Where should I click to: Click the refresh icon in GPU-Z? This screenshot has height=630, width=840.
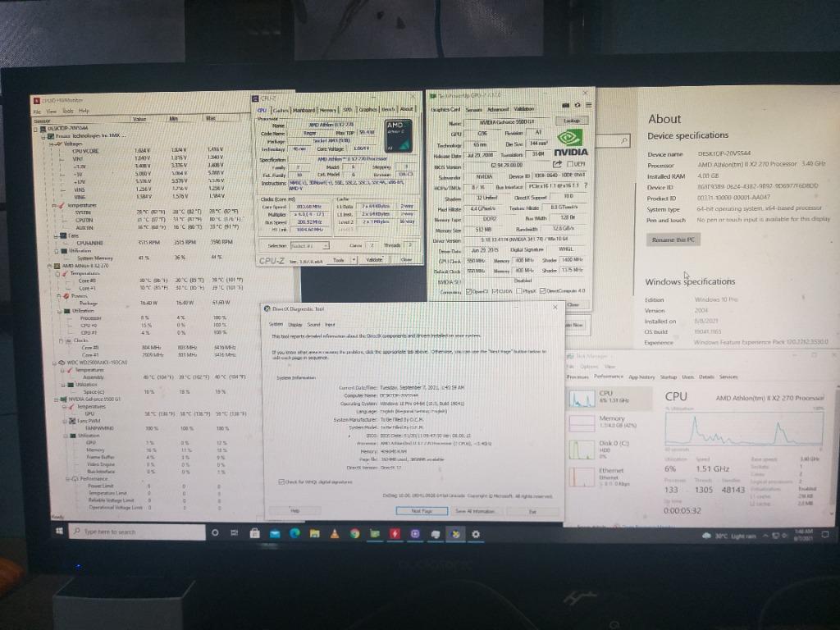pos(577,106)
